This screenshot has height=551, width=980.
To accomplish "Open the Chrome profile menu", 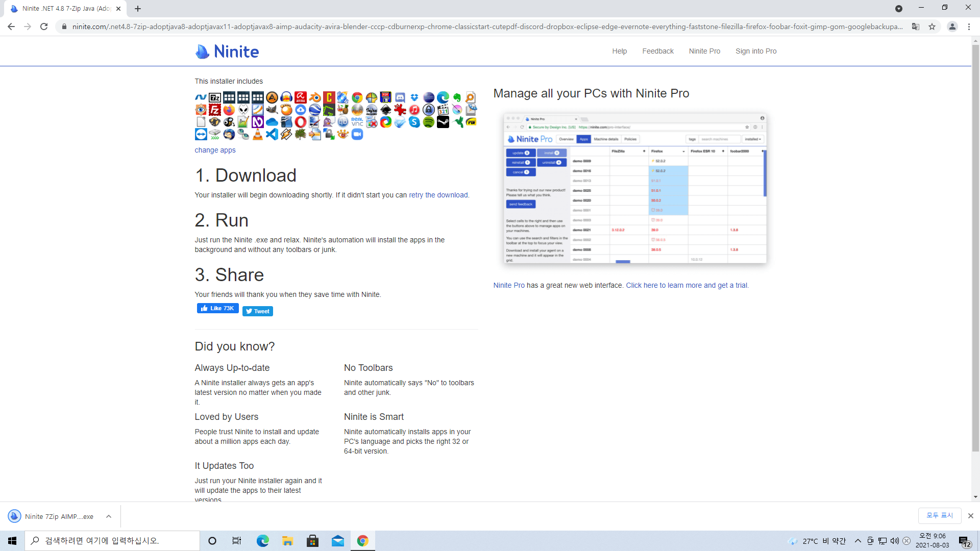I will (952, 27).
